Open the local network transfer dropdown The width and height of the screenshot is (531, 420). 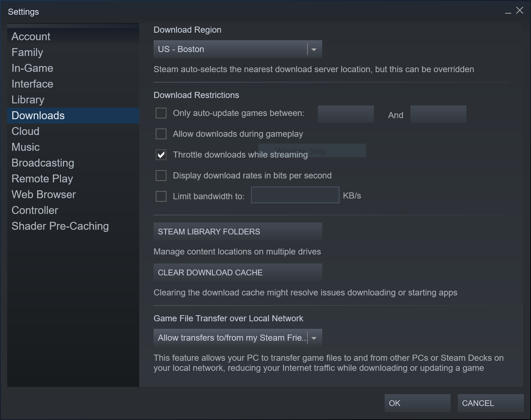(238, 338)
